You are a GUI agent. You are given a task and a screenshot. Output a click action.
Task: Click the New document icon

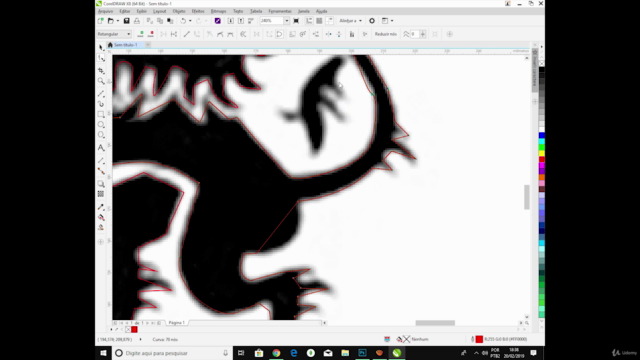pos(101,21)
